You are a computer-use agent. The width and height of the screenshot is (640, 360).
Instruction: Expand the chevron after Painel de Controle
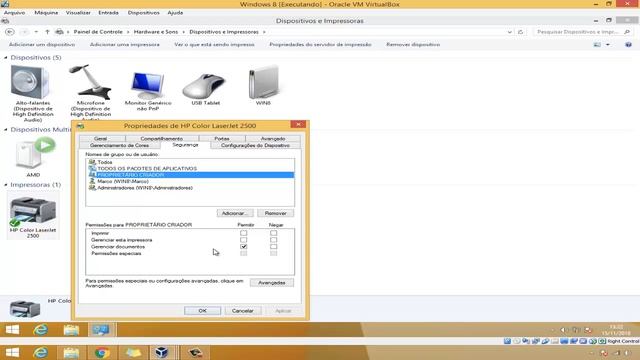coord(128,32)
